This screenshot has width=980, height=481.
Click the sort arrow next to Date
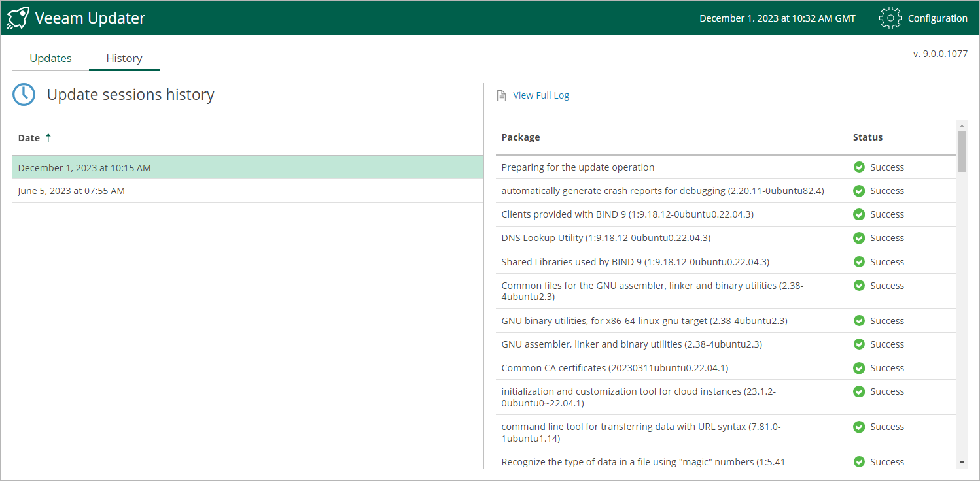tap(48, 137)
